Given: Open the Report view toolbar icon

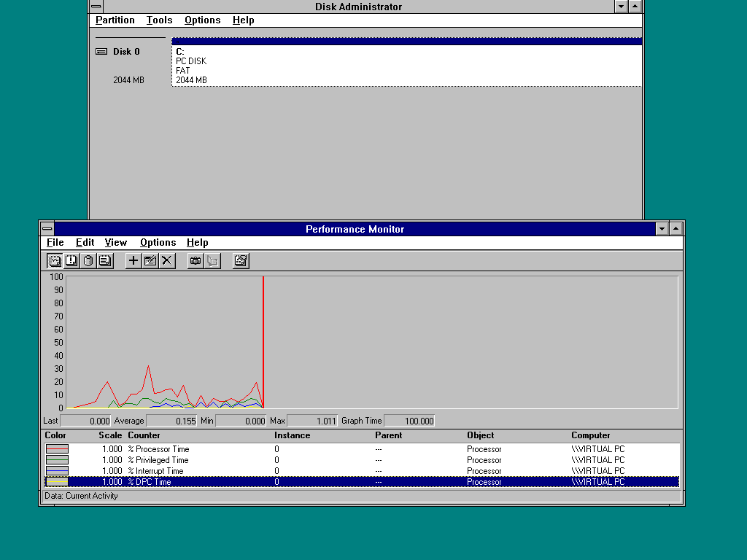Looking at the screenshot, I should pos(105,261).
